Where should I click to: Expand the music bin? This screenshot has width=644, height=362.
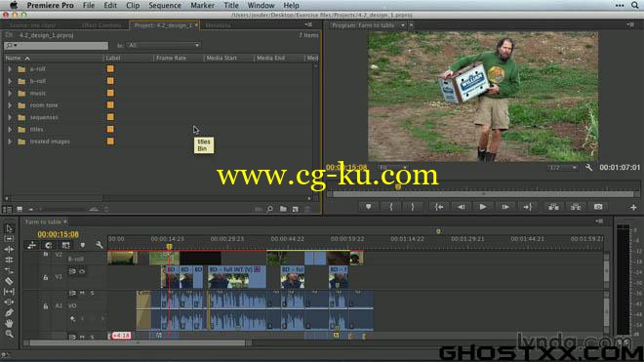[10, 94]
